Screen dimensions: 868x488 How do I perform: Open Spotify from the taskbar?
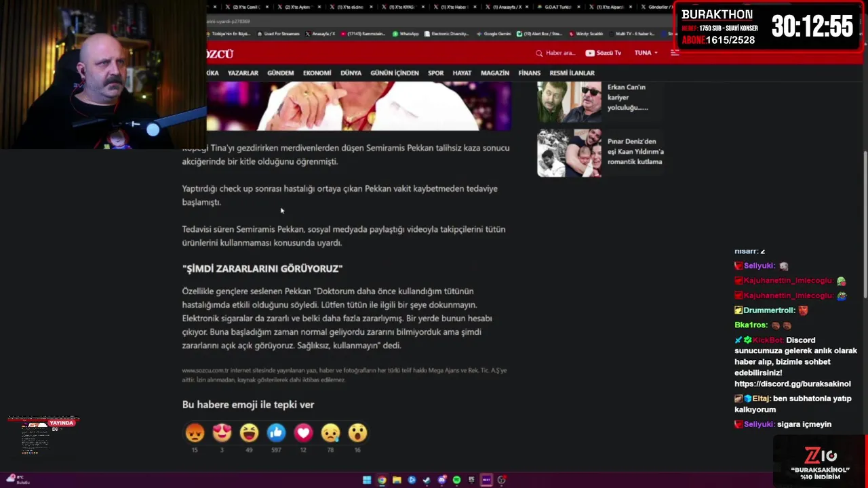456,480
